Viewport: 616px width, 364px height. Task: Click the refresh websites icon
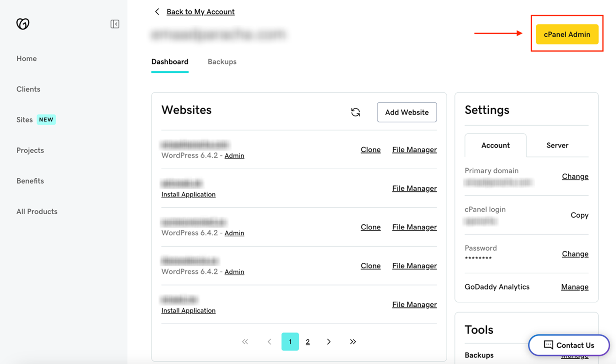355,112
